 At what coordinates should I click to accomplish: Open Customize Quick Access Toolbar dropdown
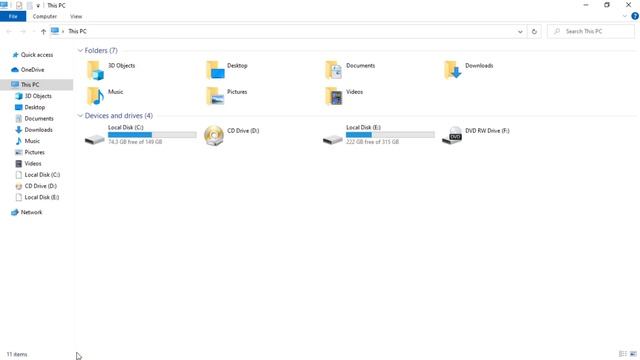tap(38, 6)
